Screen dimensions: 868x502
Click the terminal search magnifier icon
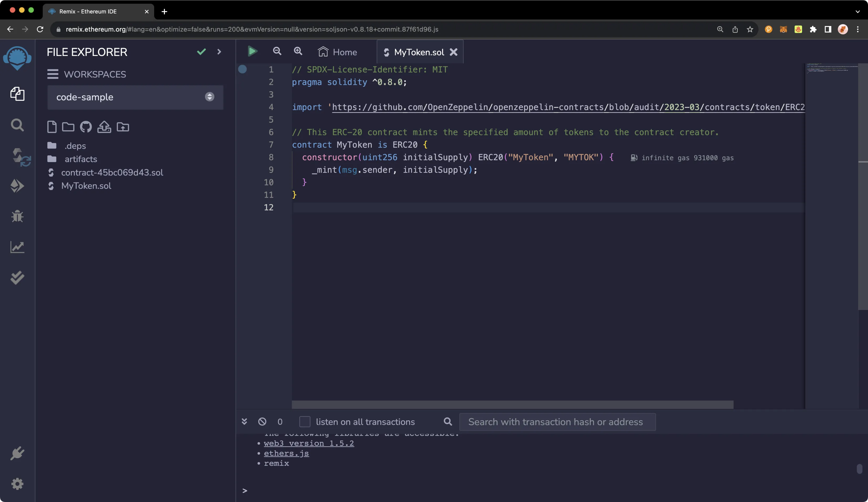pos(448,421)
